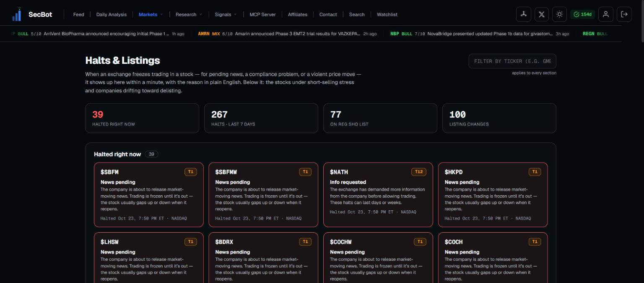Click the T1 badge on the $BDRX card

[305, 242]
